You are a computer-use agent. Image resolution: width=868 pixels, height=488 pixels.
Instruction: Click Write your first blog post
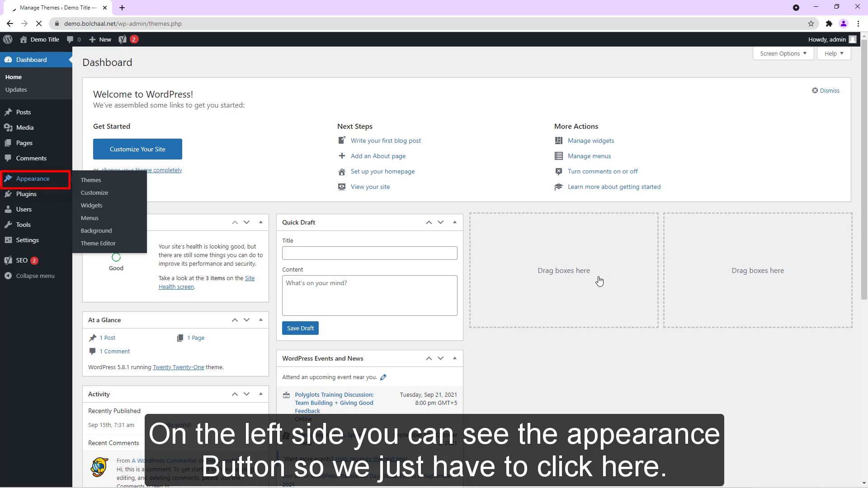[x=386, y=141]
